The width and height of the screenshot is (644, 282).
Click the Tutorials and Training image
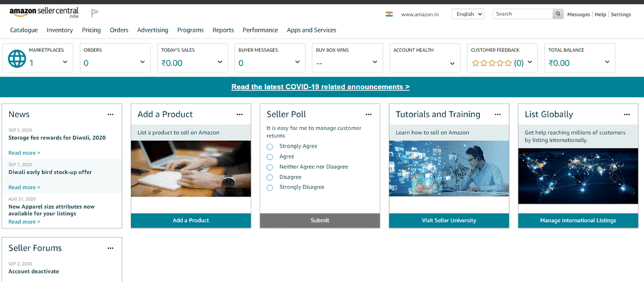coord(449,169)
